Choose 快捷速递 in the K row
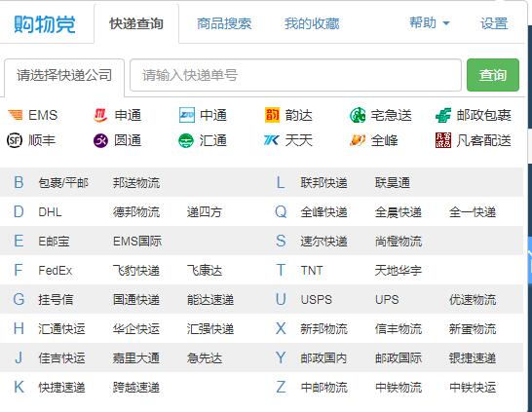Viewport: 532px width, 412px height. (61, 388)
